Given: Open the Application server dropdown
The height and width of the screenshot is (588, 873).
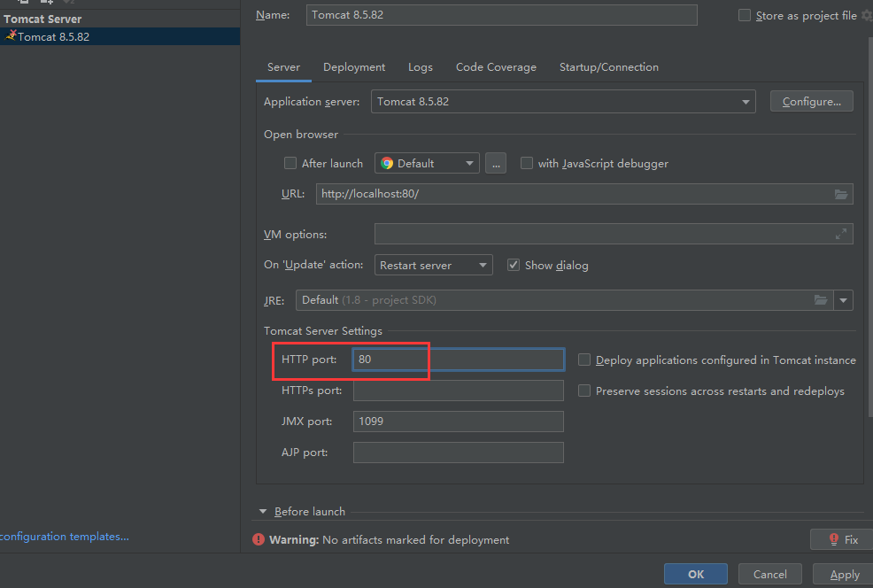Looking at the screenshot, I should pyautogui.click(x=563, y=102).
